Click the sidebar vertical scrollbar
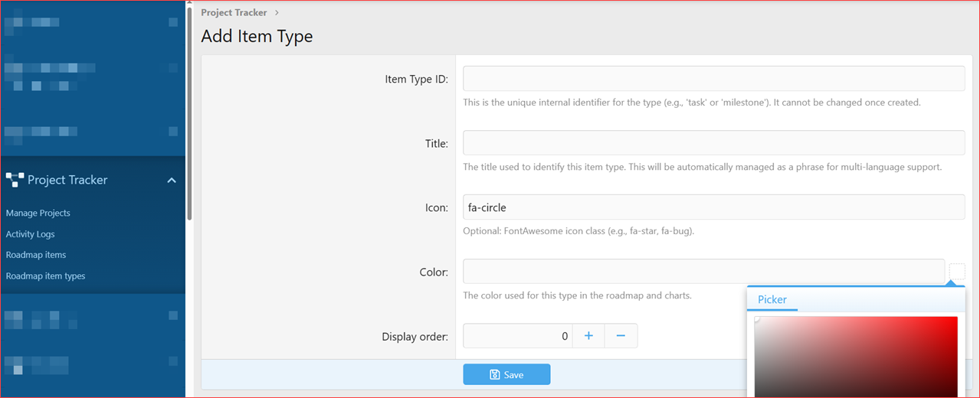Screen dimensions: 980x398 189,113
